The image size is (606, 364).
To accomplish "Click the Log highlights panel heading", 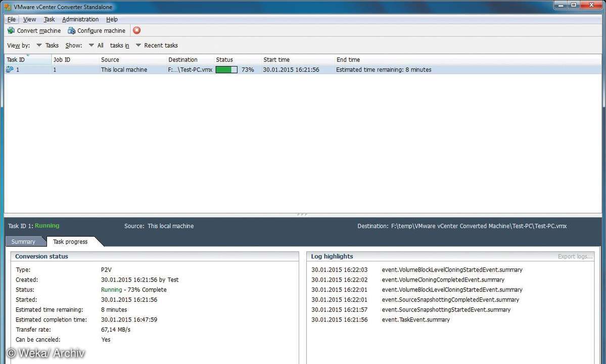I will pos(332,256).
